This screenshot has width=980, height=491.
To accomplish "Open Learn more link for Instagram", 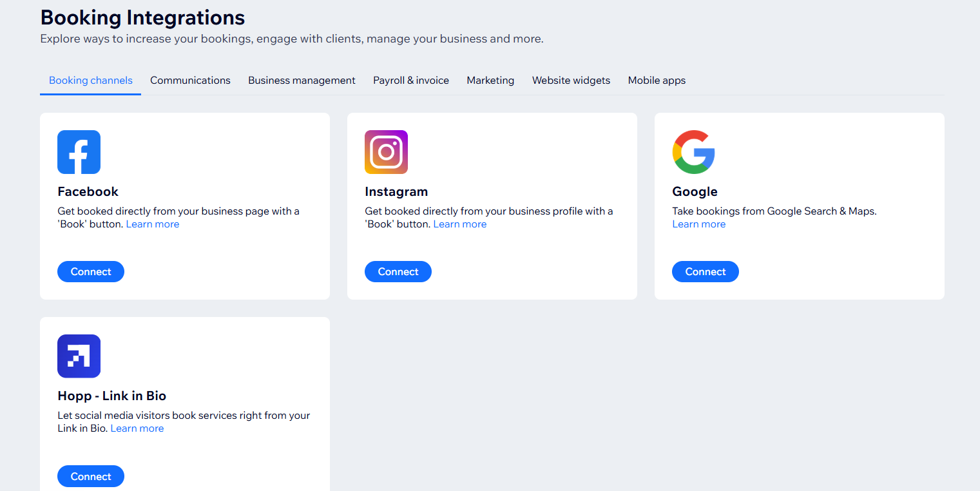I will [x=460, y=224].
